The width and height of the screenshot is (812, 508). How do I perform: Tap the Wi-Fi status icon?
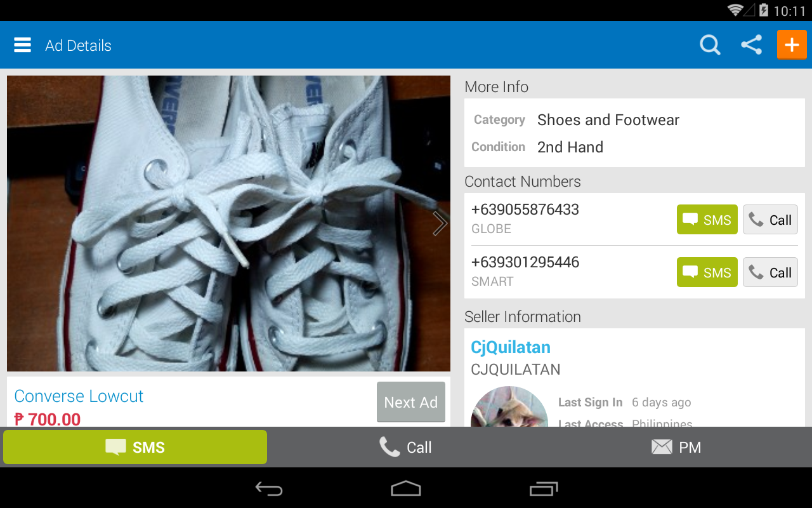pos(735,10)
